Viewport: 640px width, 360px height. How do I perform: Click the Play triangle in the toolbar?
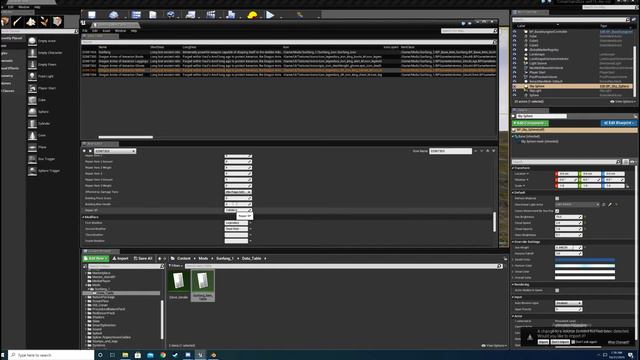[x=270, y=15]
